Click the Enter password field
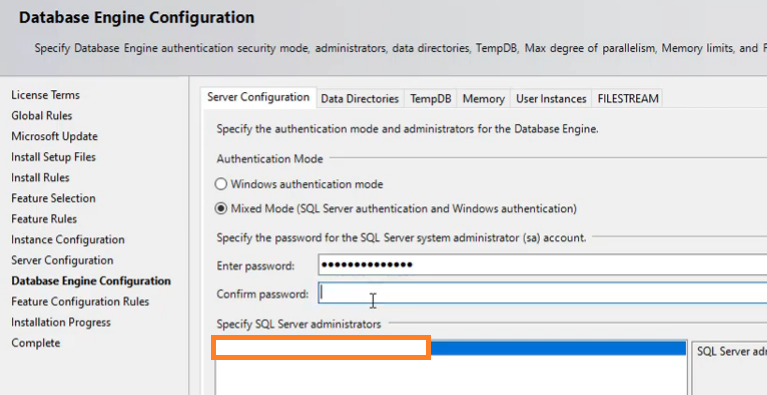 (542, 265)
